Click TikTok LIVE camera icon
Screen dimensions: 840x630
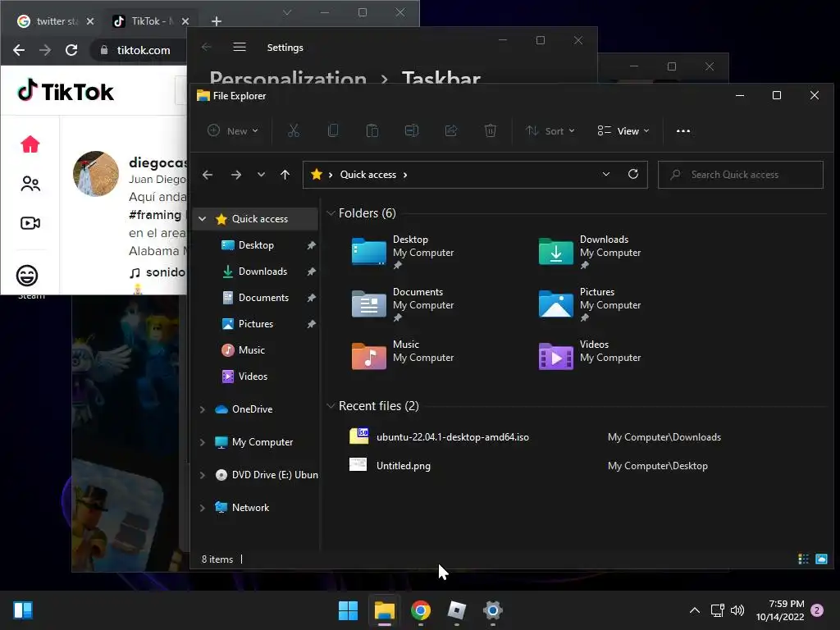tap(30, 223)
